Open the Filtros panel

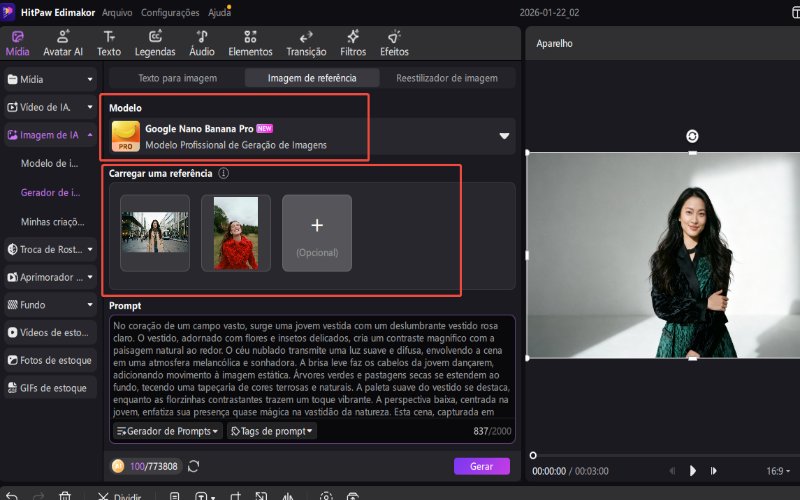tap(353, 43)
